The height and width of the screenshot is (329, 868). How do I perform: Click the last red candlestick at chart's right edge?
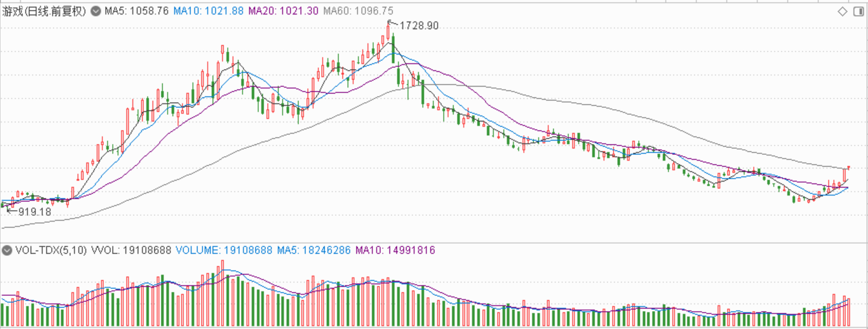pyautogui.click(x=848, y=168)
